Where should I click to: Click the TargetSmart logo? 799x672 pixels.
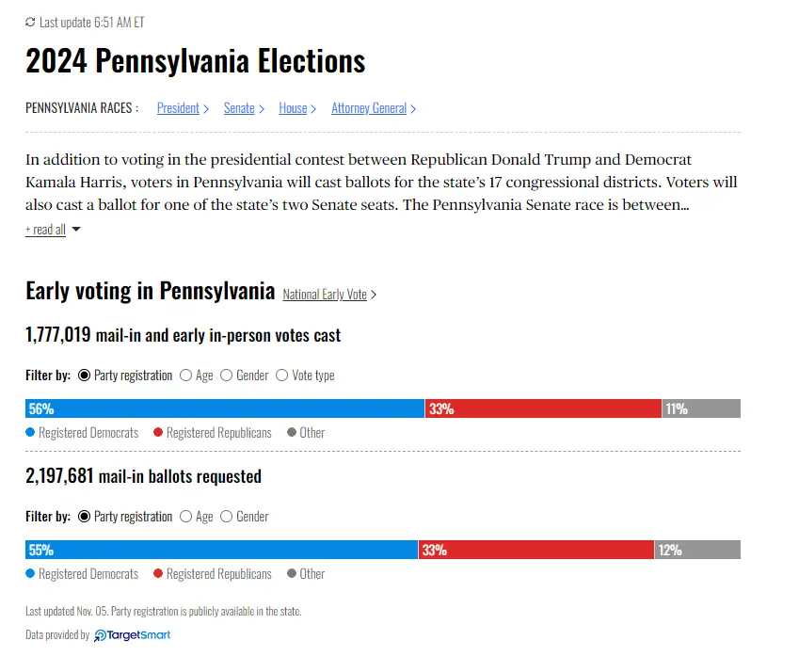[x=133, y=635]
